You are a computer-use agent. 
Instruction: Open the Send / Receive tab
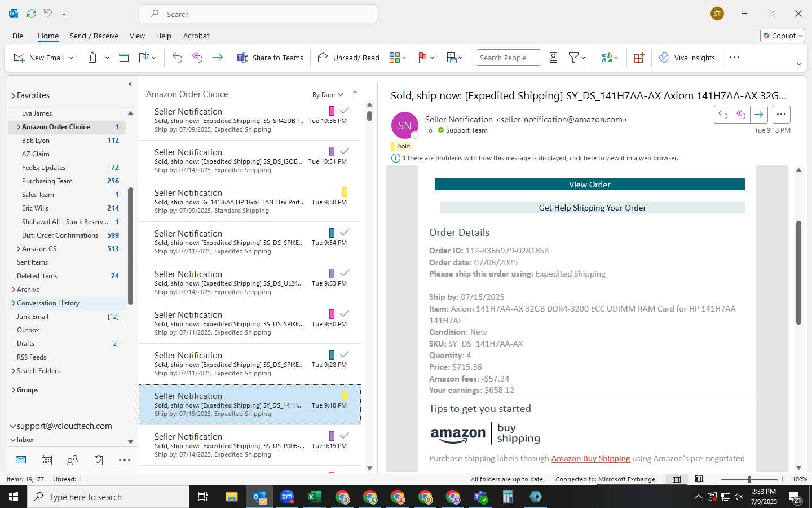(94, 36)
